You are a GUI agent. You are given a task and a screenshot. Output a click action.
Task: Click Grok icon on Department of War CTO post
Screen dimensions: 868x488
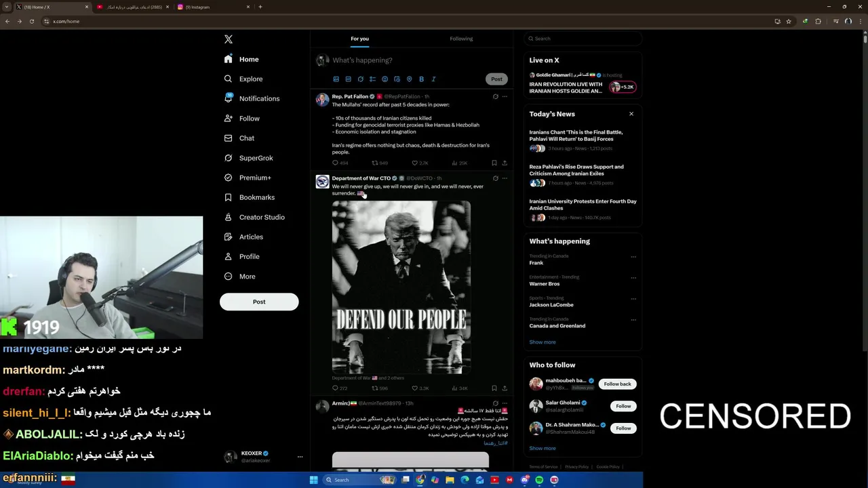(x=495, y=178)
